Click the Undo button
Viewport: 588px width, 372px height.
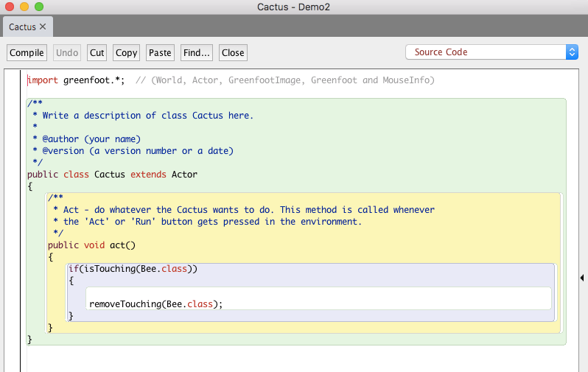(67, 53)
